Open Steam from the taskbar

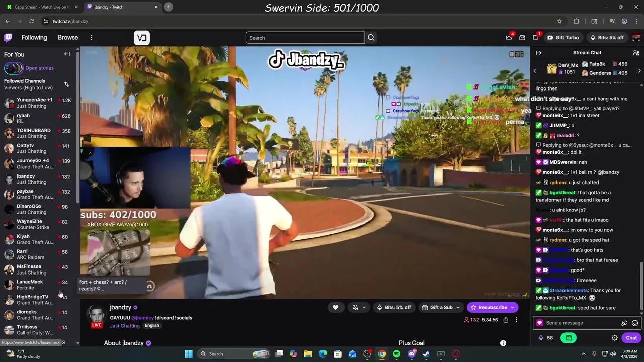coord(426,354)
